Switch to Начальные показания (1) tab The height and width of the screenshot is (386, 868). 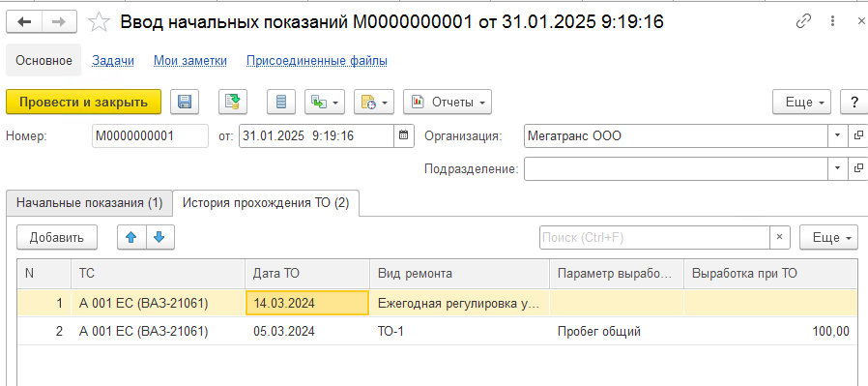(x=89, y=203)
